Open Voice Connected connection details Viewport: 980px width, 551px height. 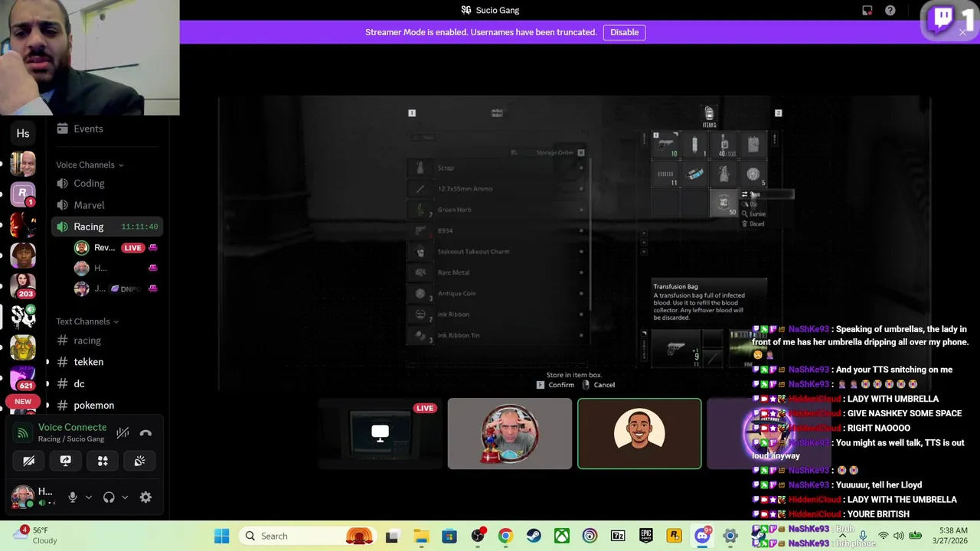72,427
